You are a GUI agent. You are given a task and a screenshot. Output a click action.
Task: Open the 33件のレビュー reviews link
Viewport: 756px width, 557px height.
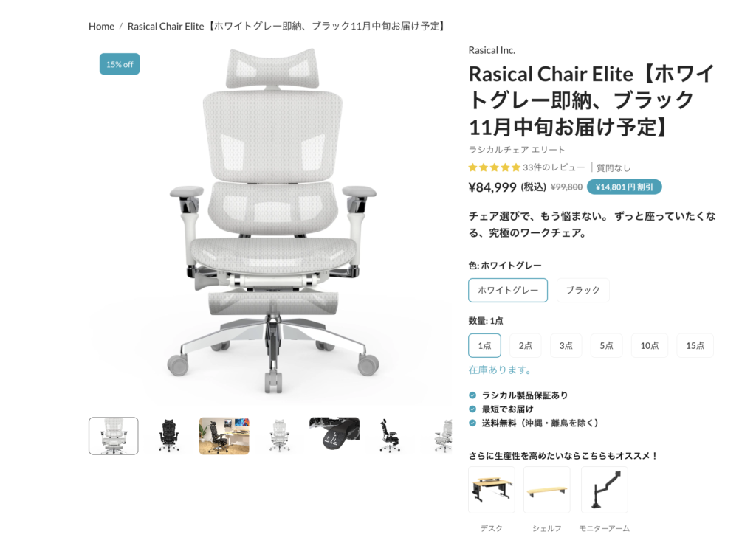[554, 167]
